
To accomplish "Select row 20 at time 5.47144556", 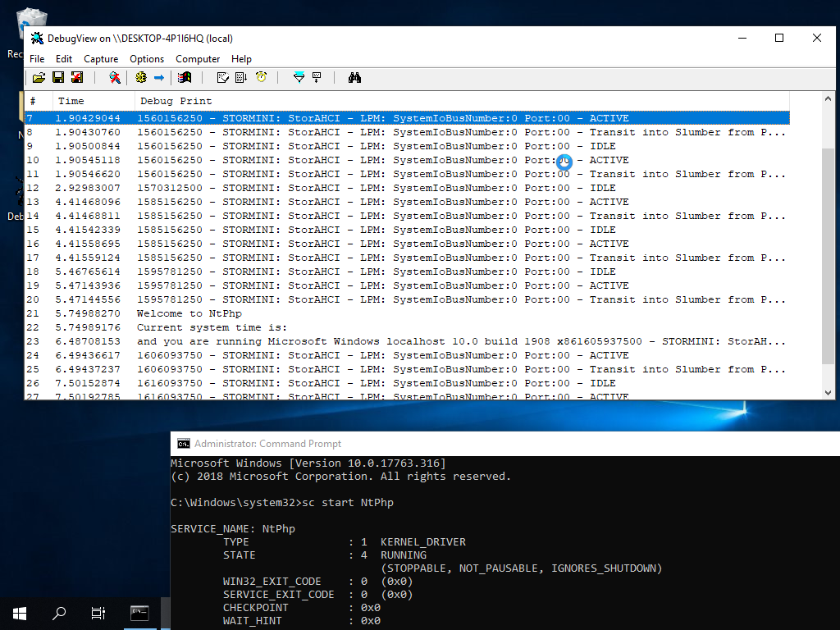I will pyautogui.click(x=407, y=299).
